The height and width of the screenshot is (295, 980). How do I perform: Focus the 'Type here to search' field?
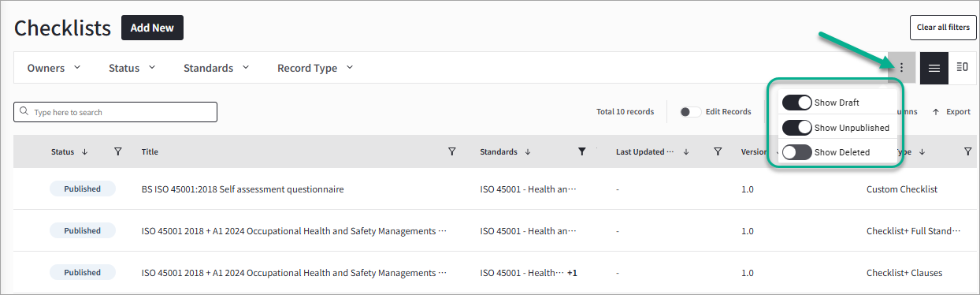click(x=115, y=112)
